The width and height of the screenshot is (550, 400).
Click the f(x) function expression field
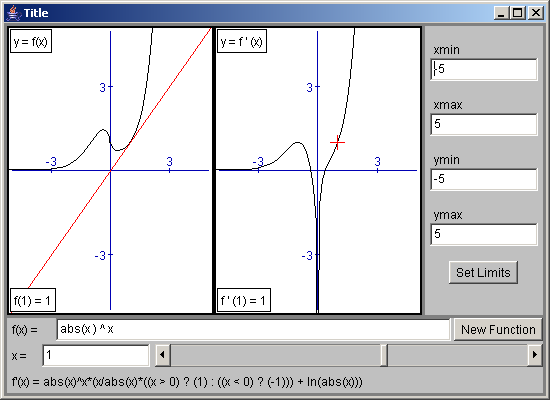253,329
